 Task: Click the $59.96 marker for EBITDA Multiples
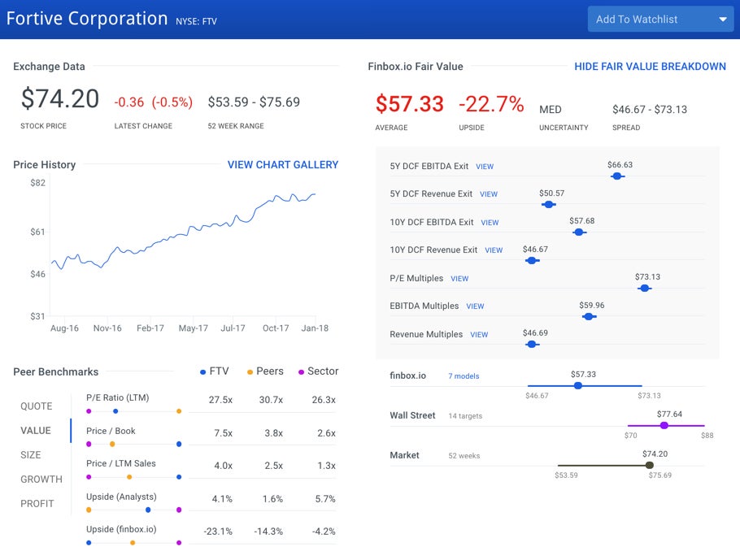click(x=589, y=316)
